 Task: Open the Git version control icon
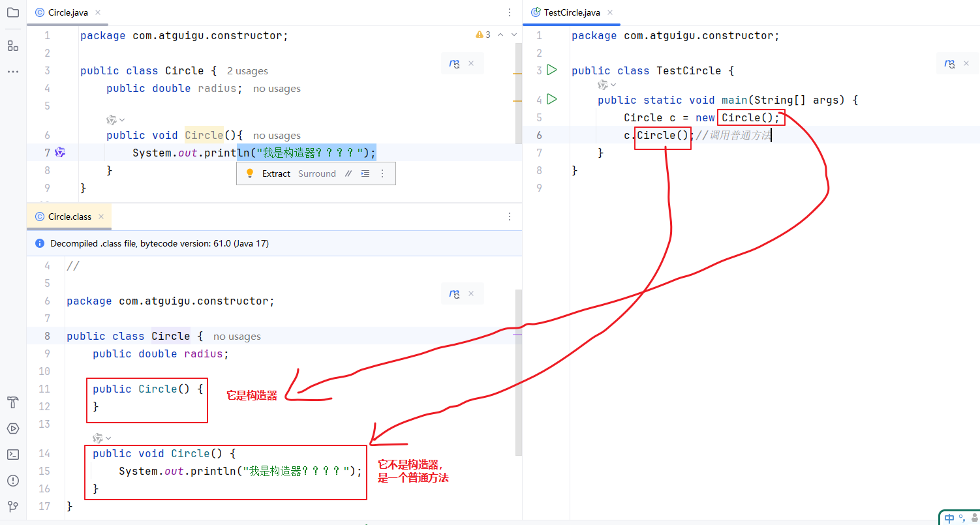[x=12, y=507]
